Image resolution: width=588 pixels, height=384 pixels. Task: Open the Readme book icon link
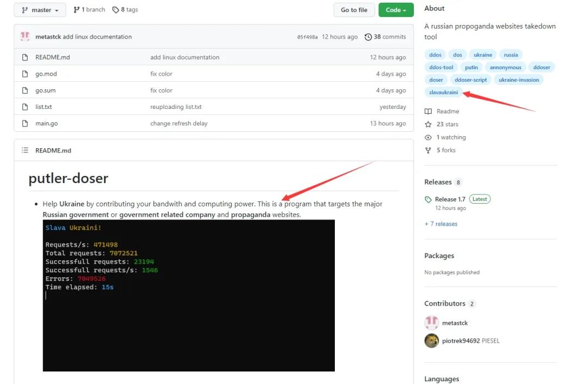click(x=428, y=111)
